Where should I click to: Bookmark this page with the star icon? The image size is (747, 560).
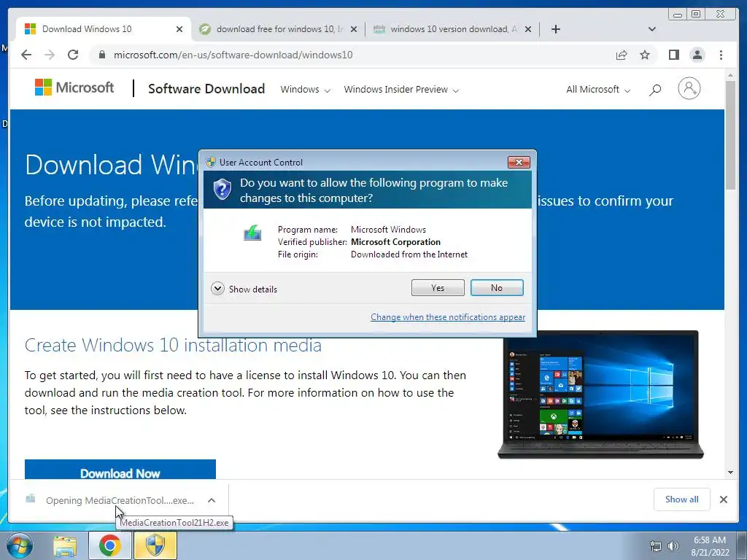645,55
